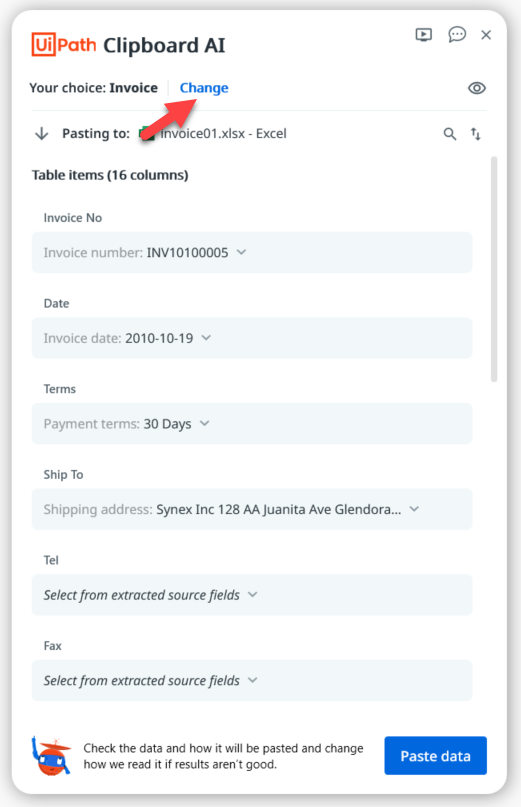This screenshot has width=521, height=807.
Task: Click the swap arrows sort icon
Action: tap(476, 134)
